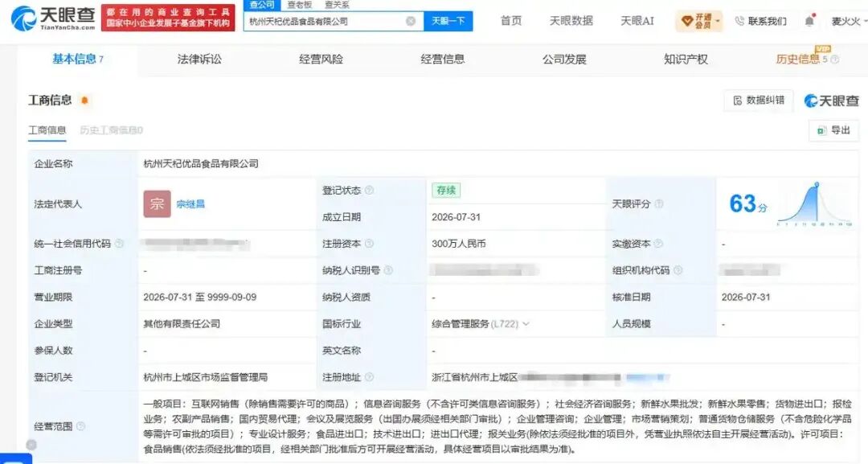868x464 pixels.
Task: Click the 其他有限责任公司 company type value
Action: (182, 324)
